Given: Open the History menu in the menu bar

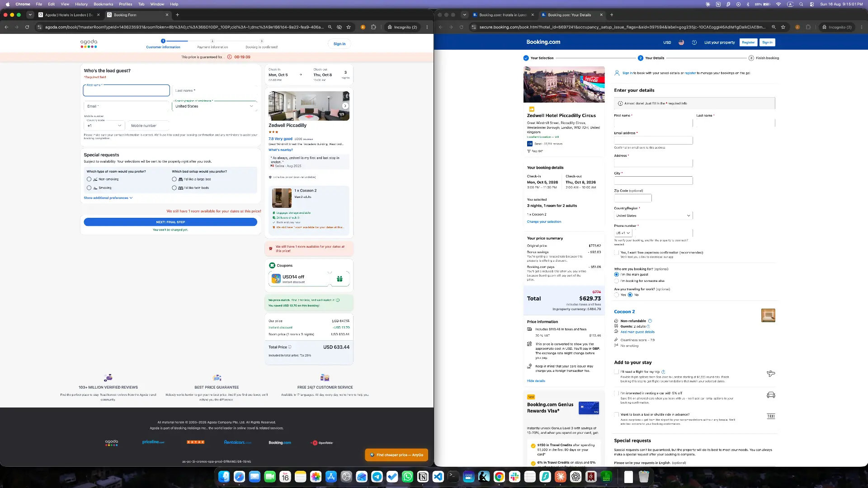Looking at the screenshot, I should pos(81,4).
